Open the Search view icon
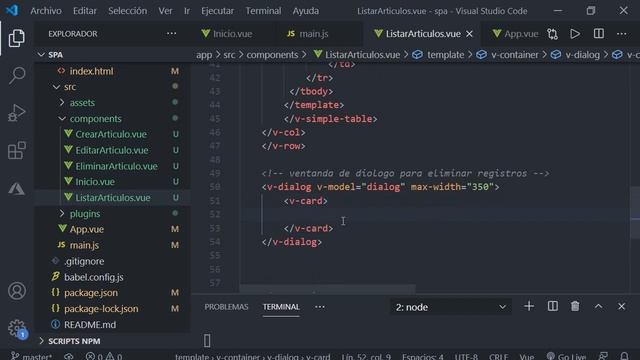 (x=16, y=75)
